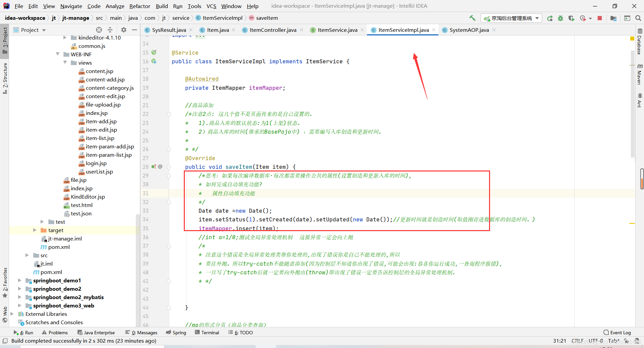Viewport: 644px width, 348px height.
Task: Rerun the application with the green rerun icon
Action: 550,18
